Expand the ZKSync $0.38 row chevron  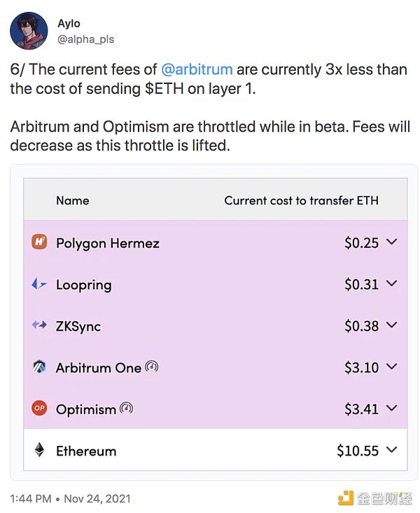[x=391, y=325]
